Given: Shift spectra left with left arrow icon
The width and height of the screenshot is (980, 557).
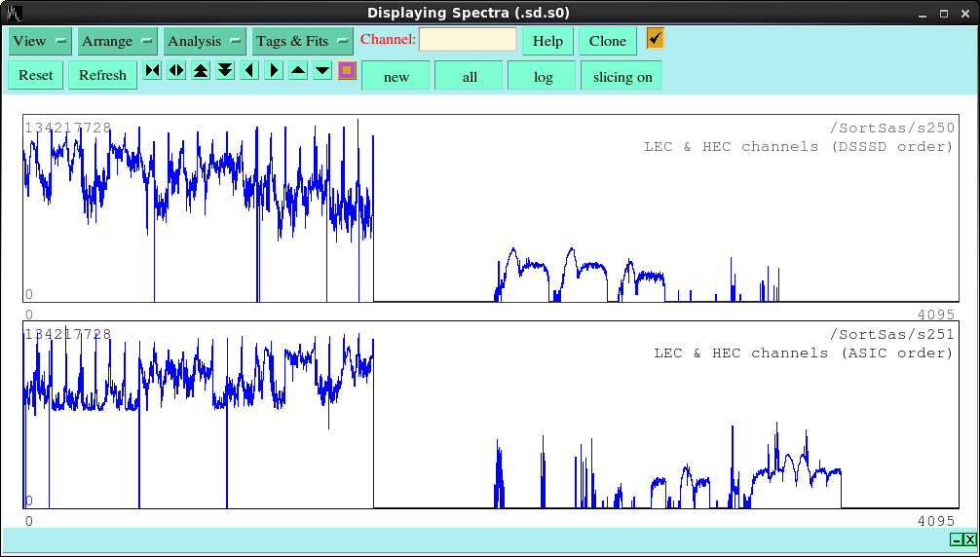Looking at the screenshot, I should coord(249,71).
